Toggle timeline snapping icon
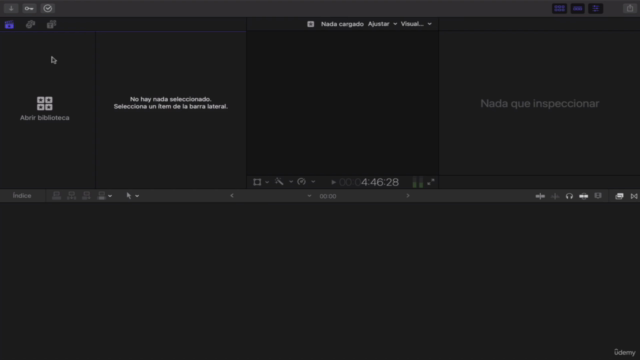The width and height of the screenshot is (640, 360). pos(584,196)
